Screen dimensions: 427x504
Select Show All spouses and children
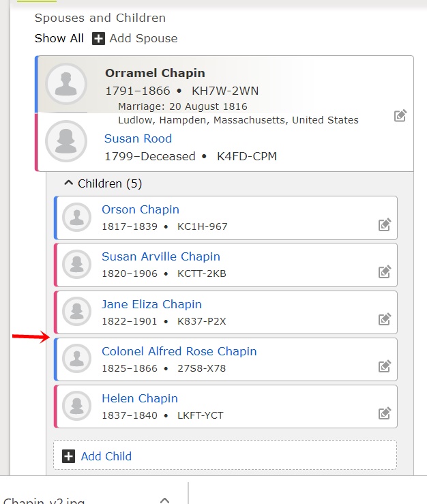pos(59,38)
